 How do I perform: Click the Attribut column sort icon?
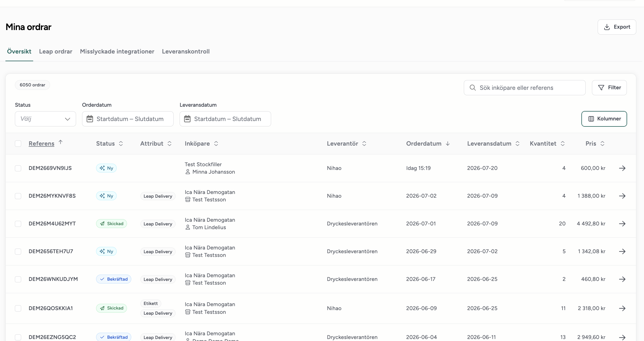click(x=170, y=144)
